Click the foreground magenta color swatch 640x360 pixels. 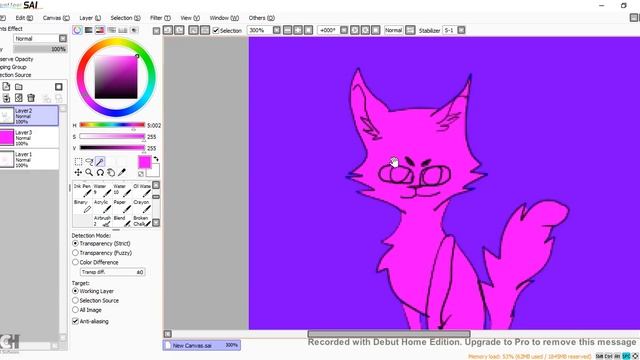(x=144, y=162)
